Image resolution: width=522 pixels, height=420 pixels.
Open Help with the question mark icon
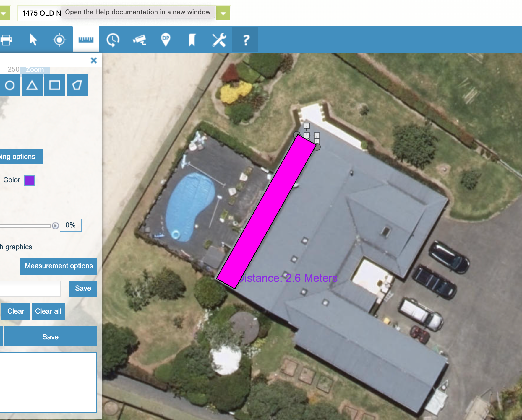[x=246, y=40]
